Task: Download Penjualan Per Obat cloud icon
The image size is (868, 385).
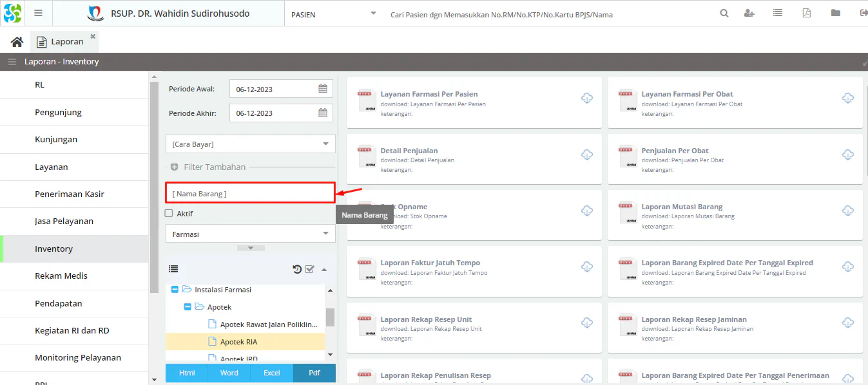Action: [x=848, y=155]
